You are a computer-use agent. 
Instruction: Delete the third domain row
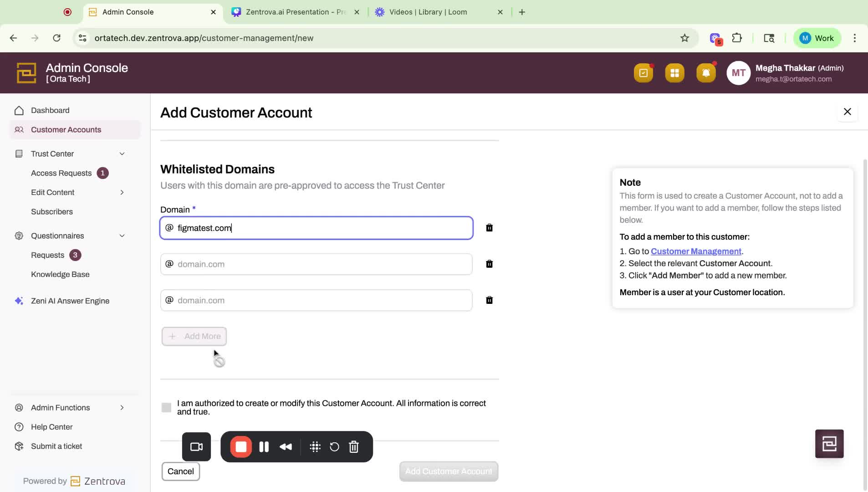tap(489, 300)
